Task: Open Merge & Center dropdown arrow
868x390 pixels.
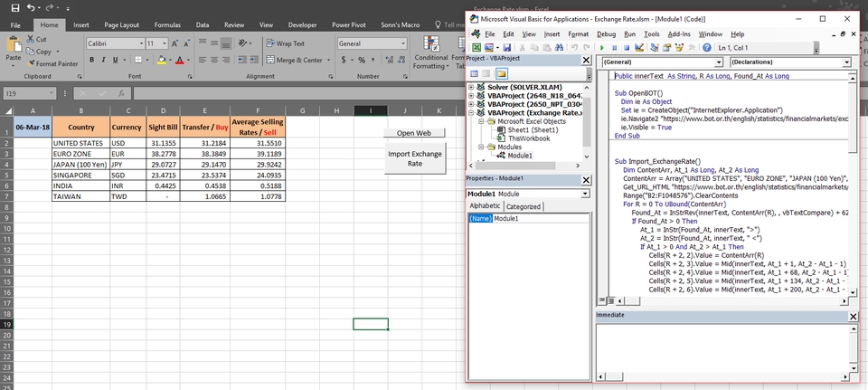Action: click(x=328, y=60)
